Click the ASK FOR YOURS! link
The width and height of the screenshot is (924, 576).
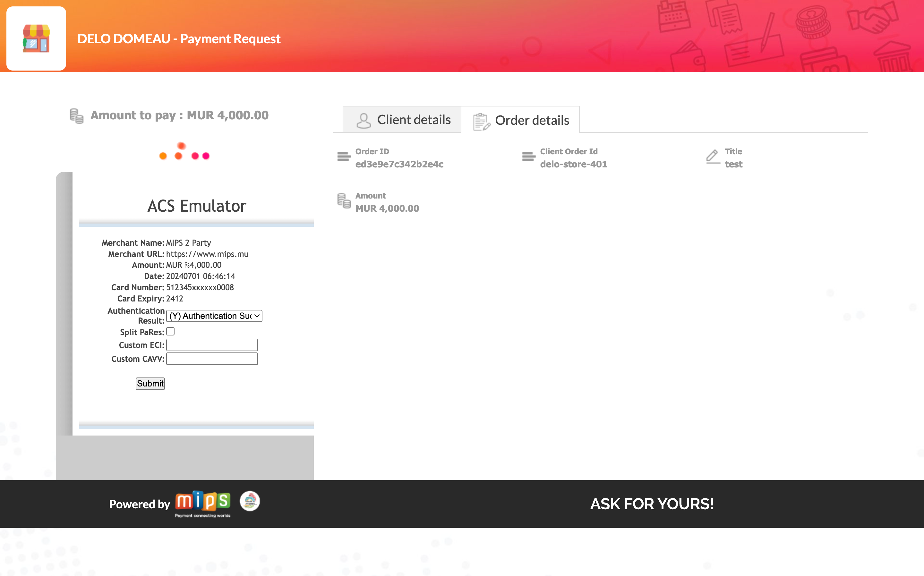tap(652, 504)
